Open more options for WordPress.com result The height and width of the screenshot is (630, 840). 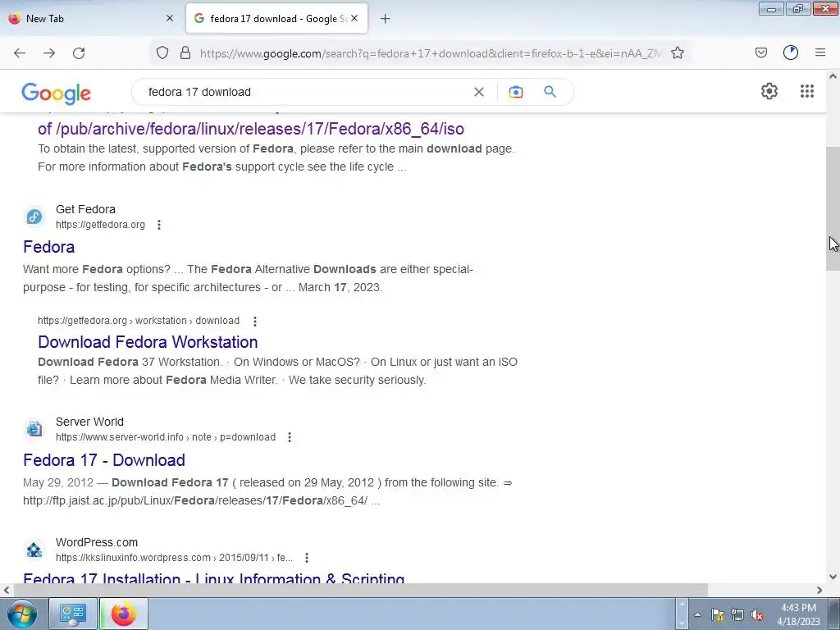[x=307, y=558]
